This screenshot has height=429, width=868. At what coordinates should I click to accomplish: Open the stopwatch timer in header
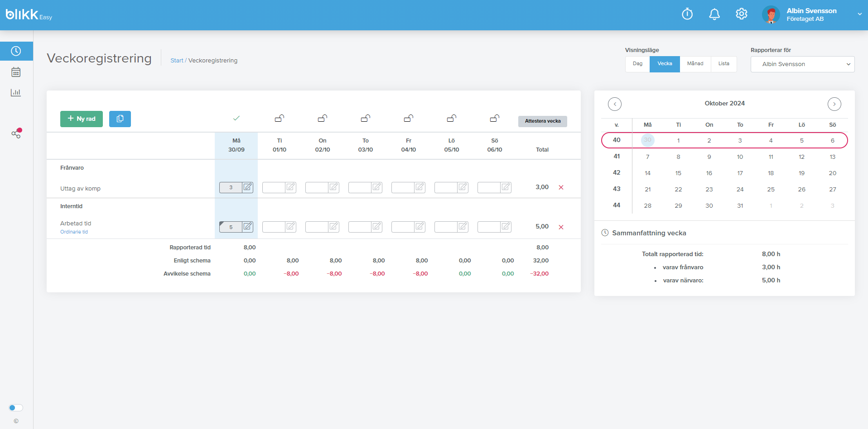click(687, 14)
